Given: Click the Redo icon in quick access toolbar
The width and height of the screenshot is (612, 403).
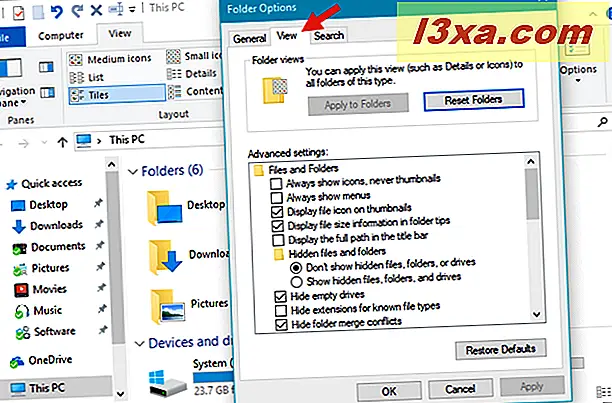Looking at the screenshot, I should [77, 10].
